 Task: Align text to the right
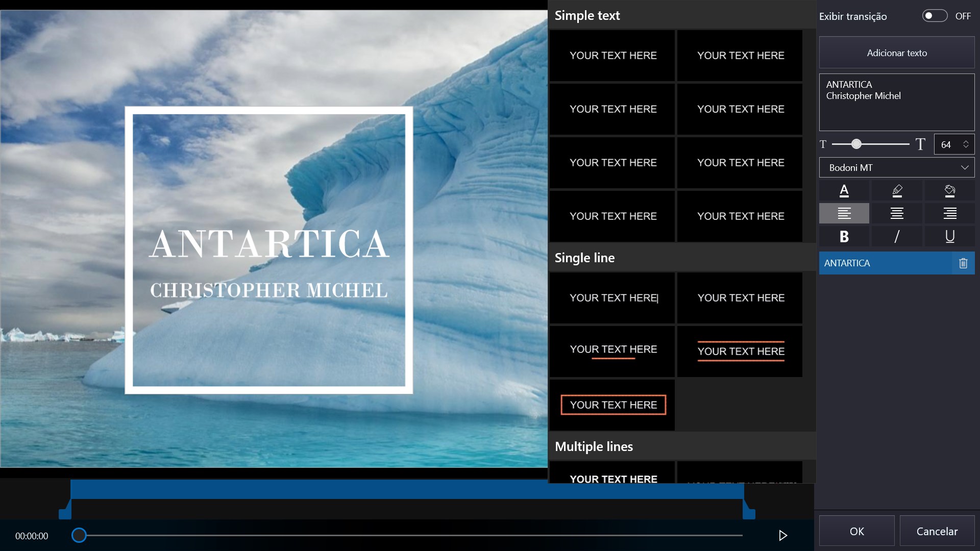click(950, 213)
